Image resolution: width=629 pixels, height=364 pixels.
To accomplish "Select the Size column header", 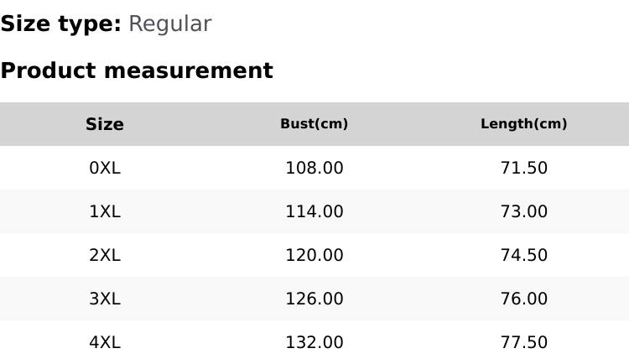I will 105,124.
